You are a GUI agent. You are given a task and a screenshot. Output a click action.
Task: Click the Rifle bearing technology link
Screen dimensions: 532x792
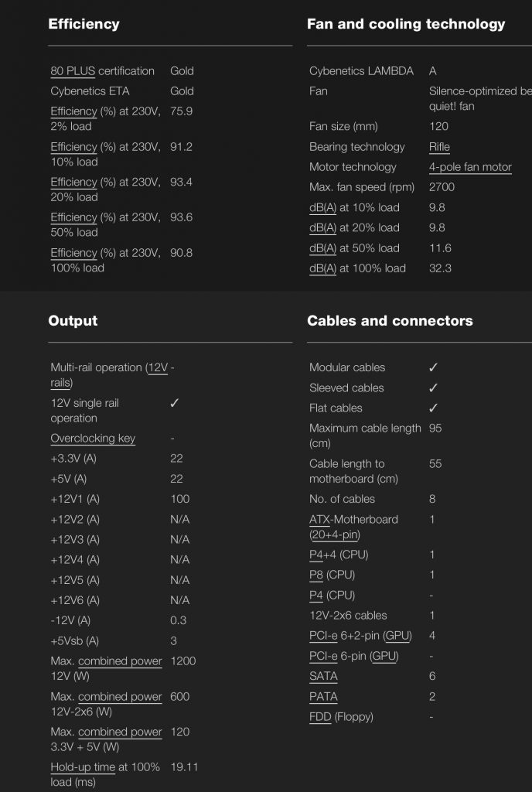pyautogui.click(x=439, y=147)
